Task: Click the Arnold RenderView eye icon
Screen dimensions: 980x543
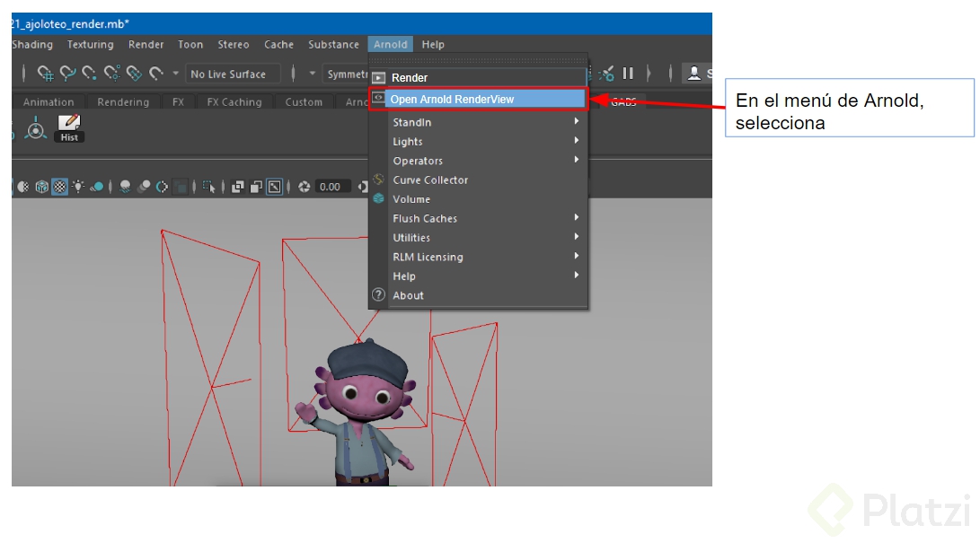Action: 378,98
